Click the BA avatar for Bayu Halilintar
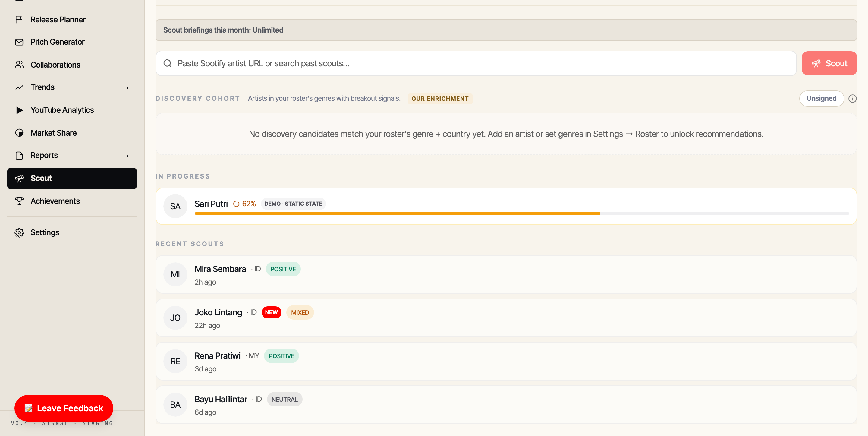Screen dimensions: 868x436 tap(175, 405)
